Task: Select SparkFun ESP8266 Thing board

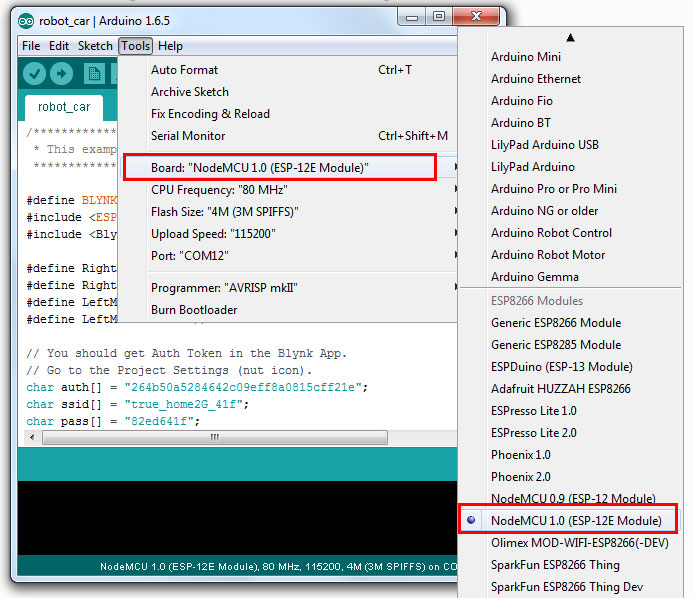Action: coord(570,565)
